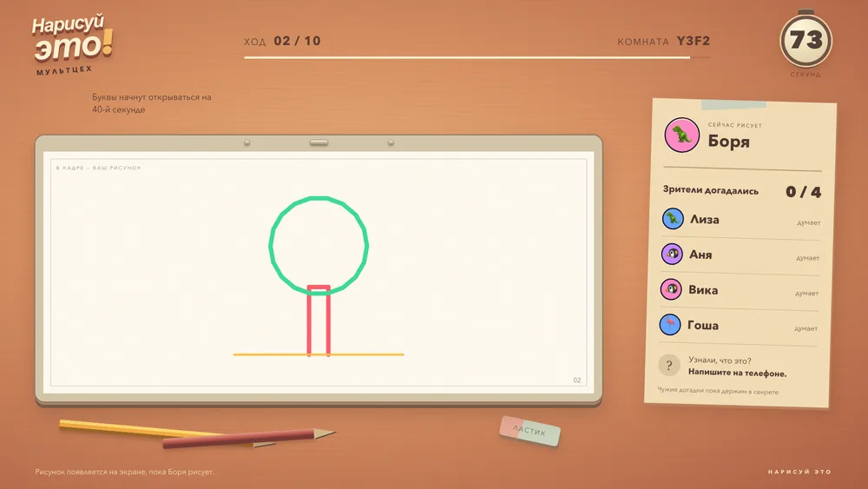Click the room code Y3F2
This screenshot has height=489, width=868.
[x=693, y=41]
